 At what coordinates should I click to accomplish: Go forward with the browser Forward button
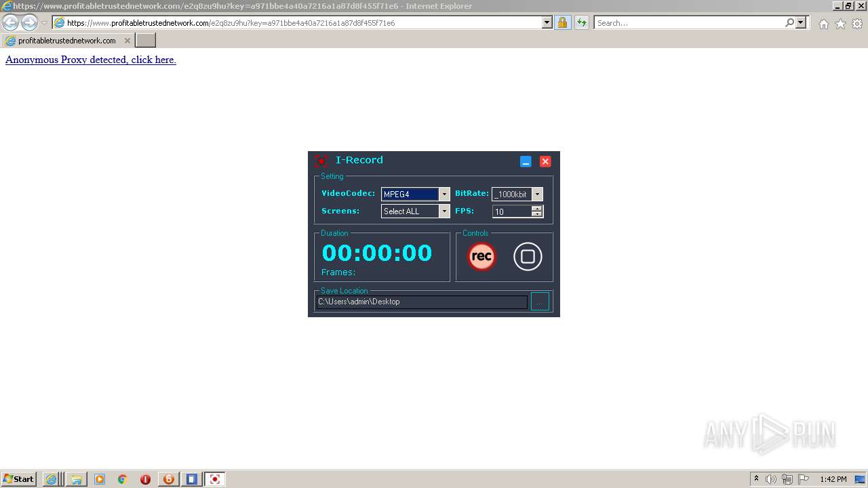pyautogui.click(x=29, y=22)
